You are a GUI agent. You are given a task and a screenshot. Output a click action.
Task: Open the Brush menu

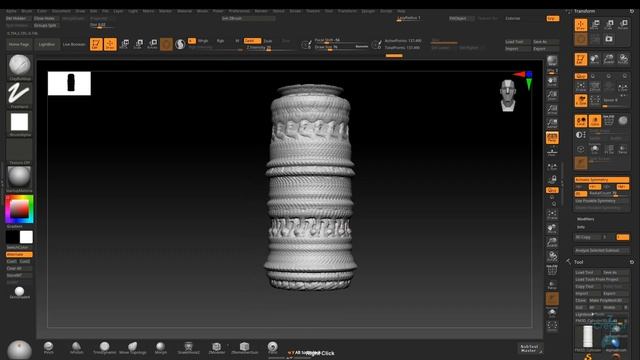pos(27,11)
